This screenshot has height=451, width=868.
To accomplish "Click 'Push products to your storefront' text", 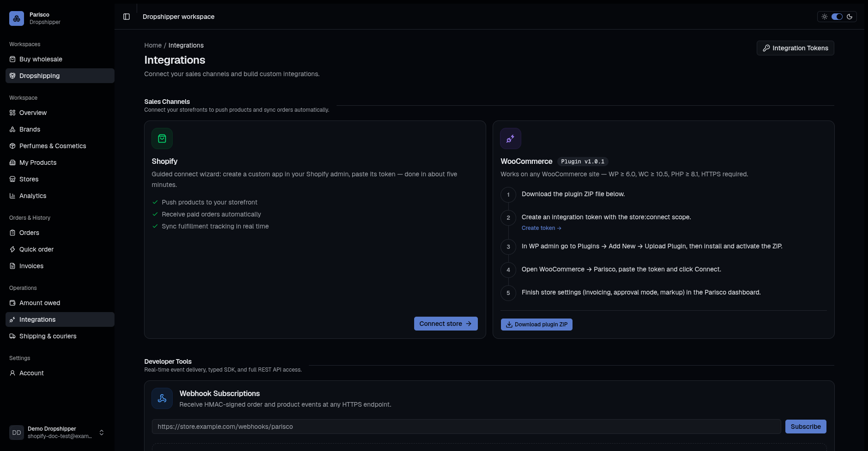I will [x=210, y=202].
